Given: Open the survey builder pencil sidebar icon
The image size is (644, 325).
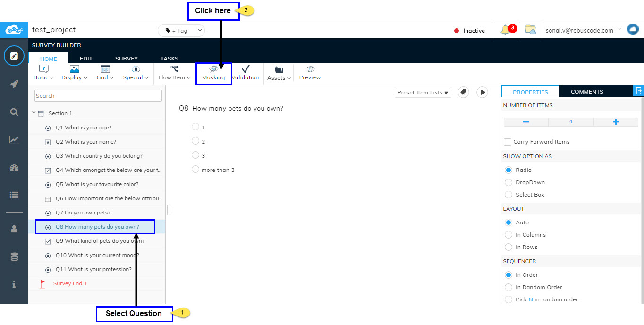Looking at the screenshot, I should pos(14,56).
